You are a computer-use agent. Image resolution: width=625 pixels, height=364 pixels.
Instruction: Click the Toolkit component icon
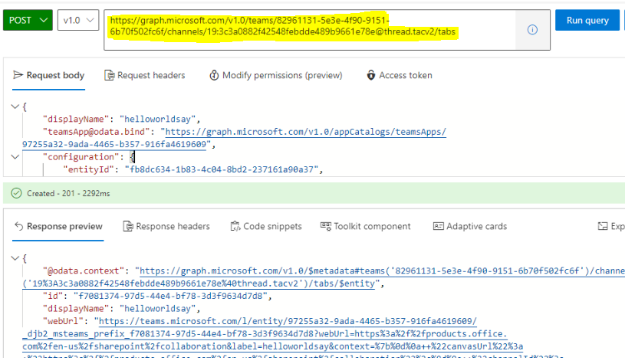[x=326, y=226]
